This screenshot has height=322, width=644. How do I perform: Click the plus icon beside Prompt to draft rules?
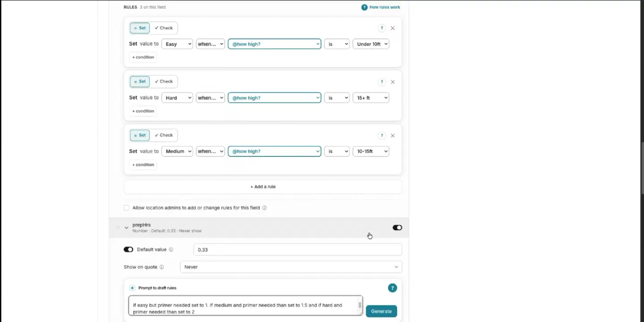pyautogui.click(x=132, y=288)
